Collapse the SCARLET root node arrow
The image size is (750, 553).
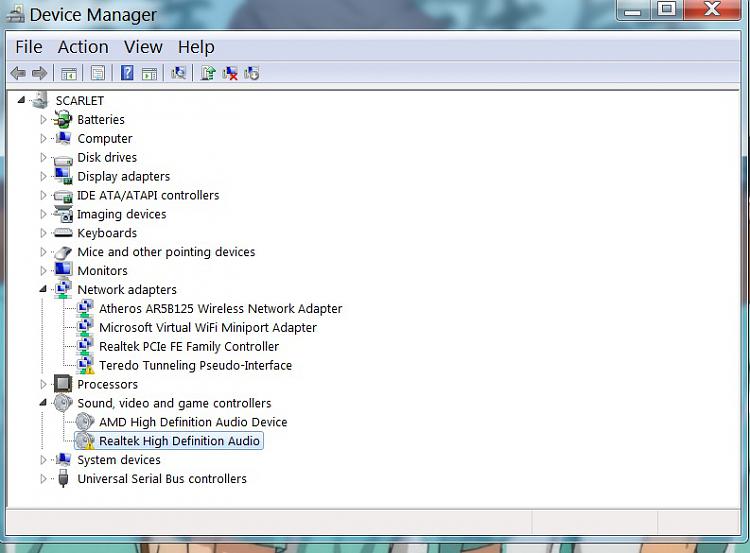(x=21, y=100)
